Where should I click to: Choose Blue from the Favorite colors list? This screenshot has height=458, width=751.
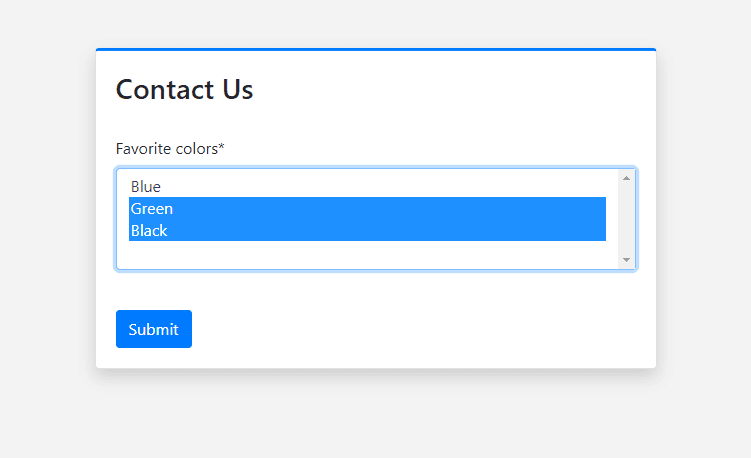[367, 186]
